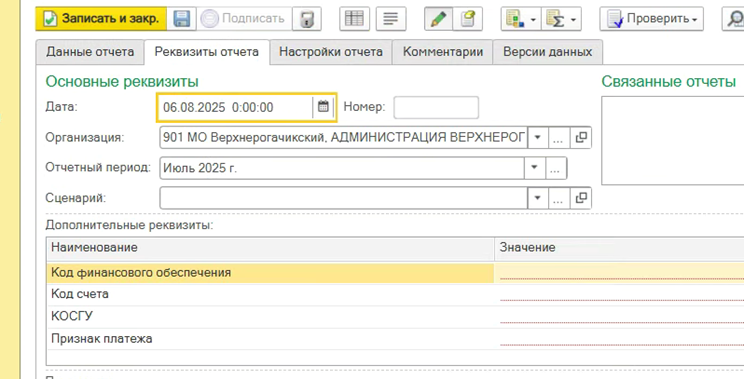Viewport: 744px width, 379px height.
Task: Go to the Комментарии tab
Action: coord(443,52)
